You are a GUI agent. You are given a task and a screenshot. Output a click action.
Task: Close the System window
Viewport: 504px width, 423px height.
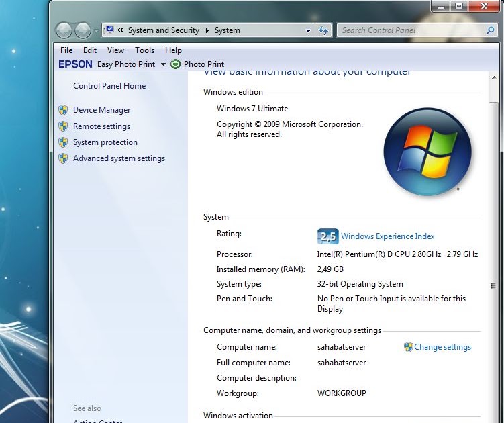[x=484, y=6]
